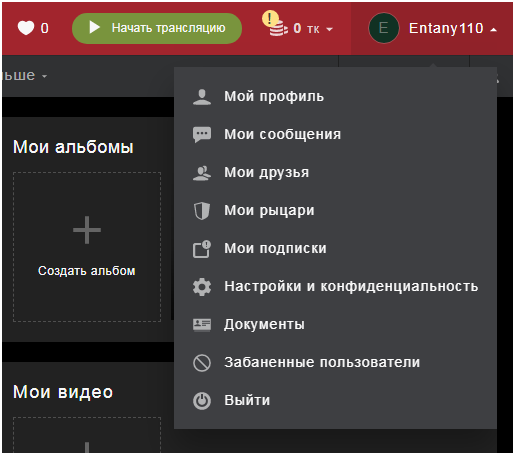Click the Entany110 username
This screenshot has height=455, width=515.
tap(446, 28)
